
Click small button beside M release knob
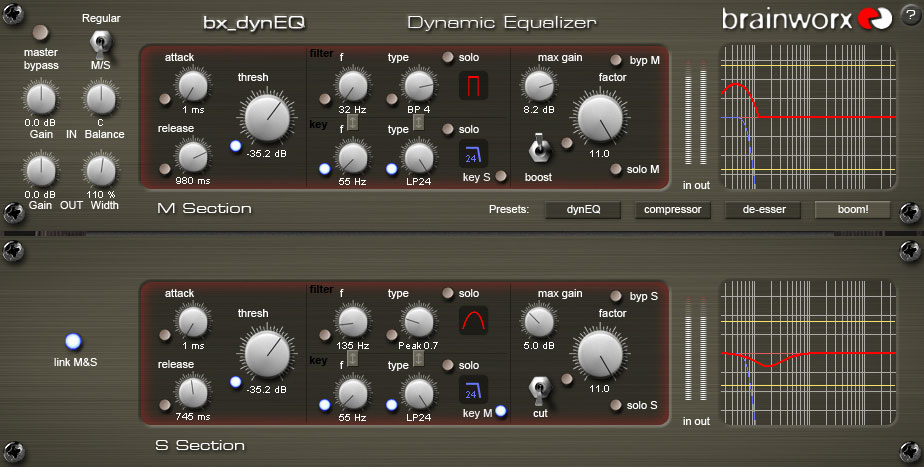tap(165, 170)
